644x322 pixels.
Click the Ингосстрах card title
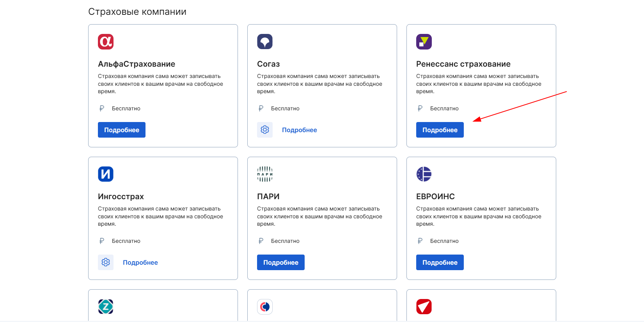pos(121,196)
